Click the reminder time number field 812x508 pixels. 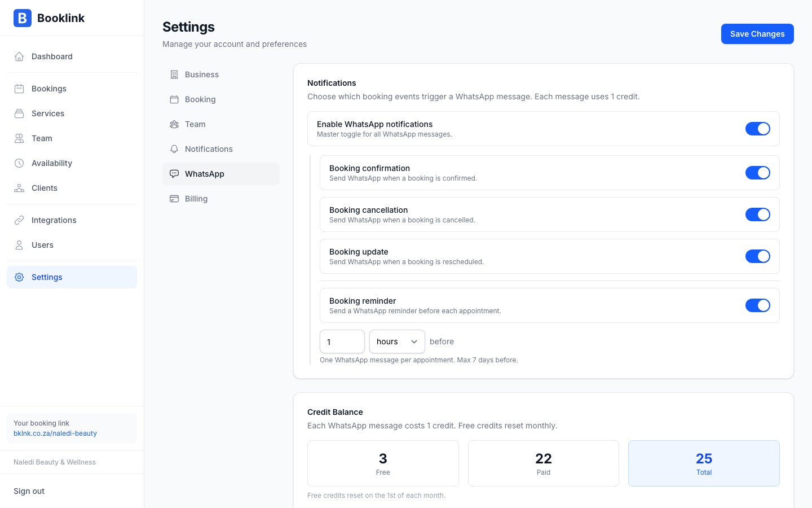point(342,341)
